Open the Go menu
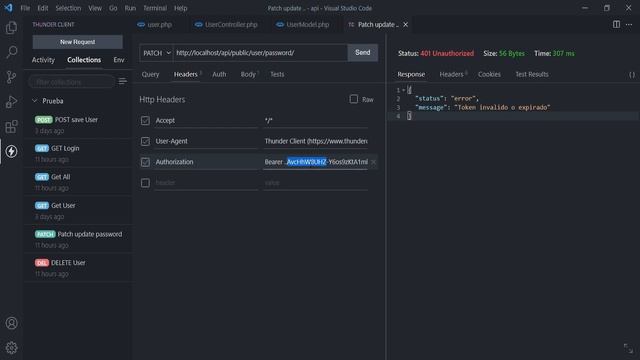Viewport: 640px width, 360px height. pyautogui.click(x=113, y=8)
